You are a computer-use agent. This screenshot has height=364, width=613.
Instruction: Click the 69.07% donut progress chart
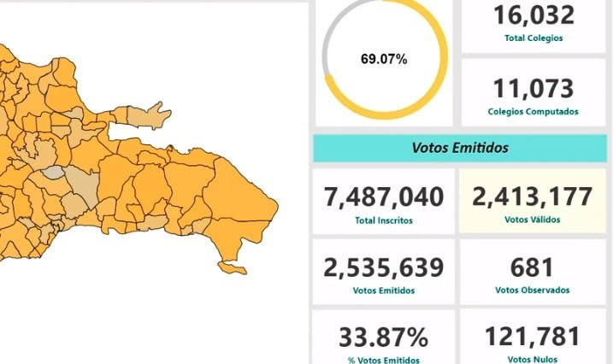point(385,59)
